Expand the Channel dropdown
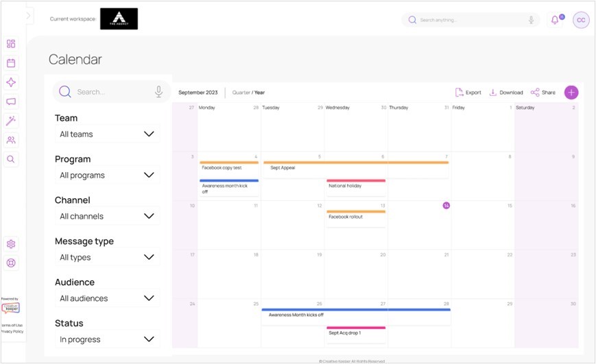596x364 pixels. (x=106, y=217)
